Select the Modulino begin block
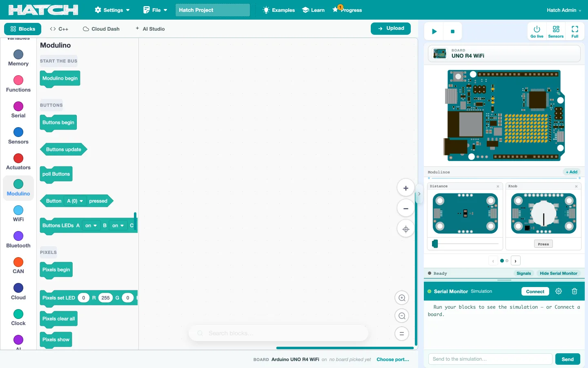The height and width of the screenshot is (368, 588). coord(60,79)
